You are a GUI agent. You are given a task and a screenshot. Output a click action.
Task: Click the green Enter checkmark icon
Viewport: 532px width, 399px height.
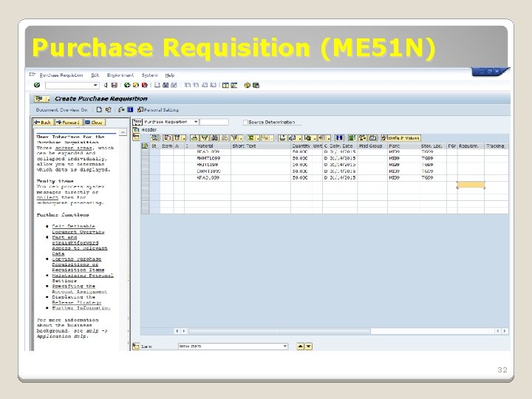(37, 85)
